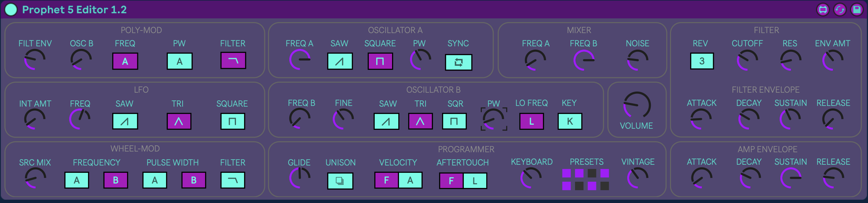
Task: Click the Amp Envelope RELEASE knob
Action: 834,178
